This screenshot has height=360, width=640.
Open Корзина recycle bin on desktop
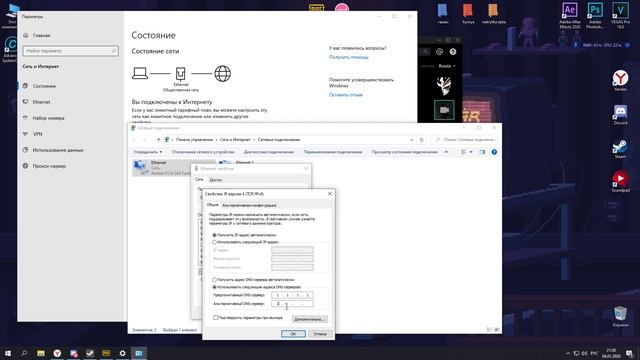click(620, 316)
